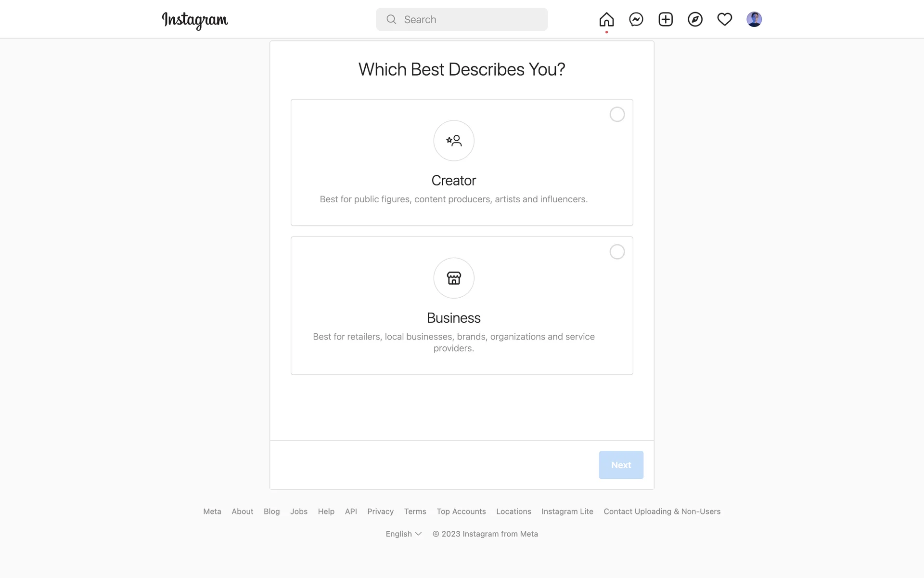Click the Business storefront icon
924x578 pixels.
(x=454, y=278)
